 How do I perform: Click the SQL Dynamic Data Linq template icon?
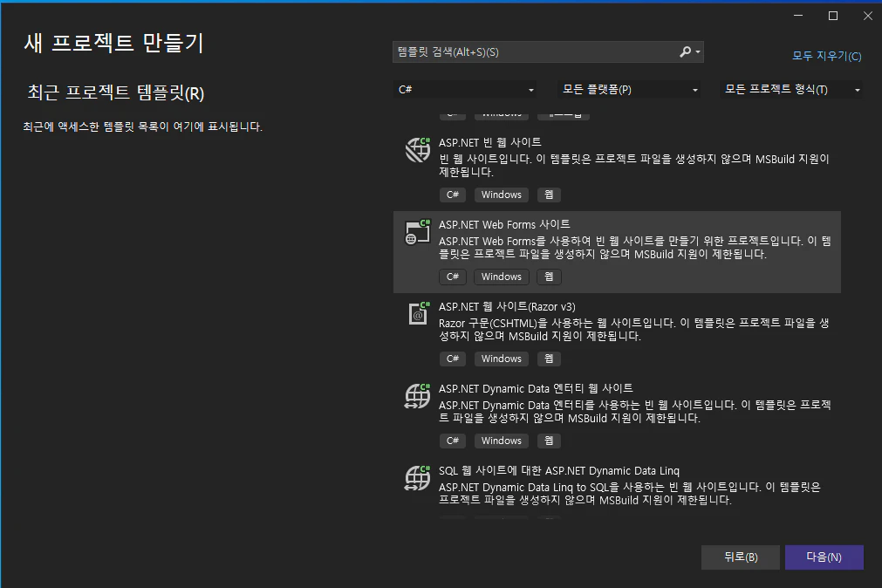click(x=417, y=478)
